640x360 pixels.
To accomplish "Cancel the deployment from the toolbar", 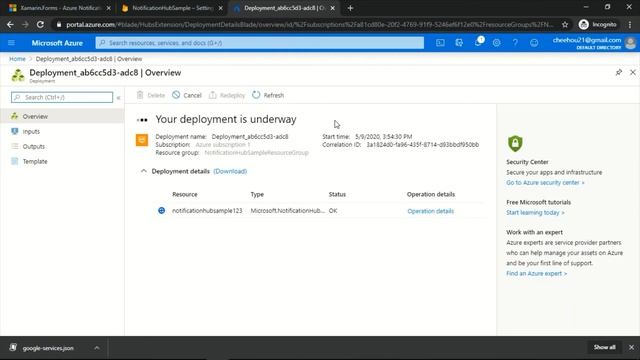I will click(187, 95).
